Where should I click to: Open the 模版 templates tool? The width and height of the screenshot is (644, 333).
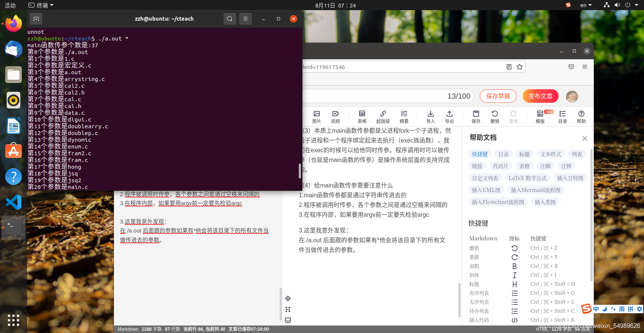(x=540, y=117)
